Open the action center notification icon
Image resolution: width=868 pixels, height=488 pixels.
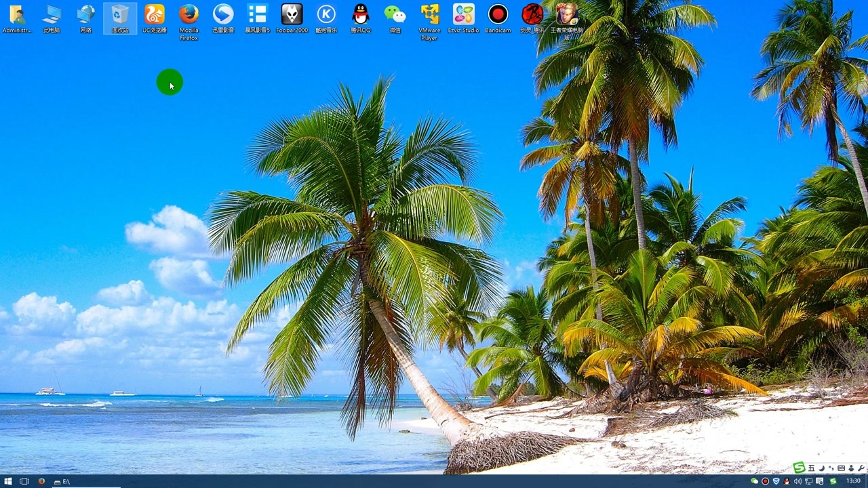click(x=820, y=481)
